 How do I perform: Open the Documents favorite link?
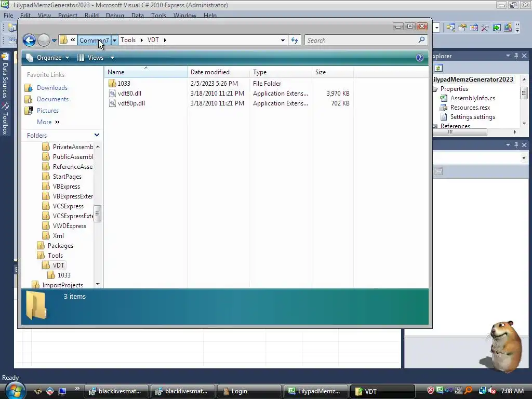tap(52, 99)
